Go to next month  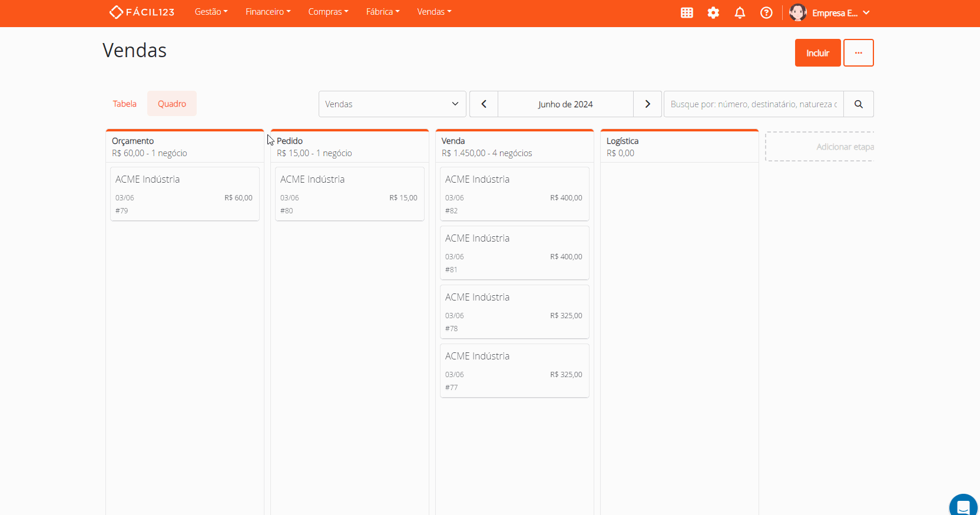coord(647,104)
